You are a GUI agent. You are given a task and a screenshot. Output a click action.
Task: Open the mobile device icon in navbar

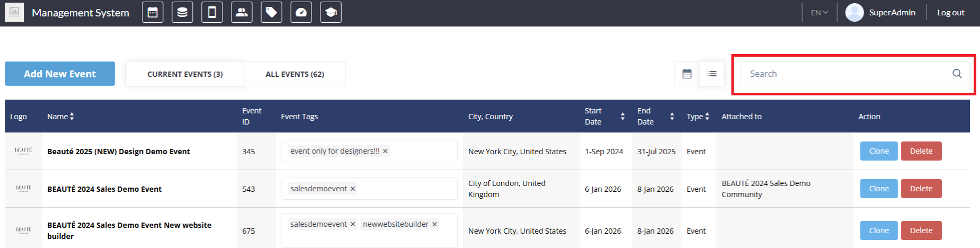click(212, 13)
